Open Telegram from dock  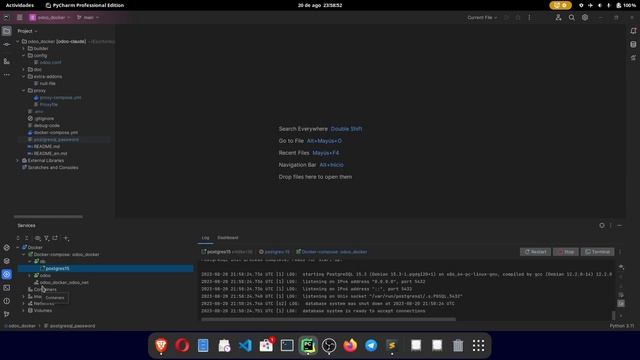coord(371,345)
